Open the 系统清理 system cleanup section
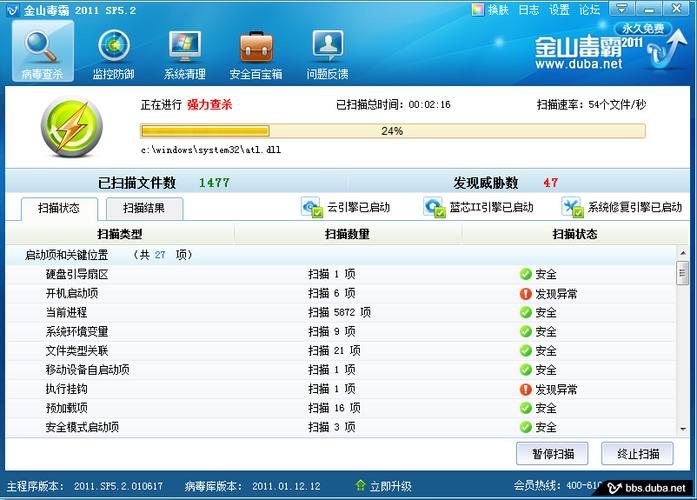The image size is (697, 500). (x=184, y=52)
